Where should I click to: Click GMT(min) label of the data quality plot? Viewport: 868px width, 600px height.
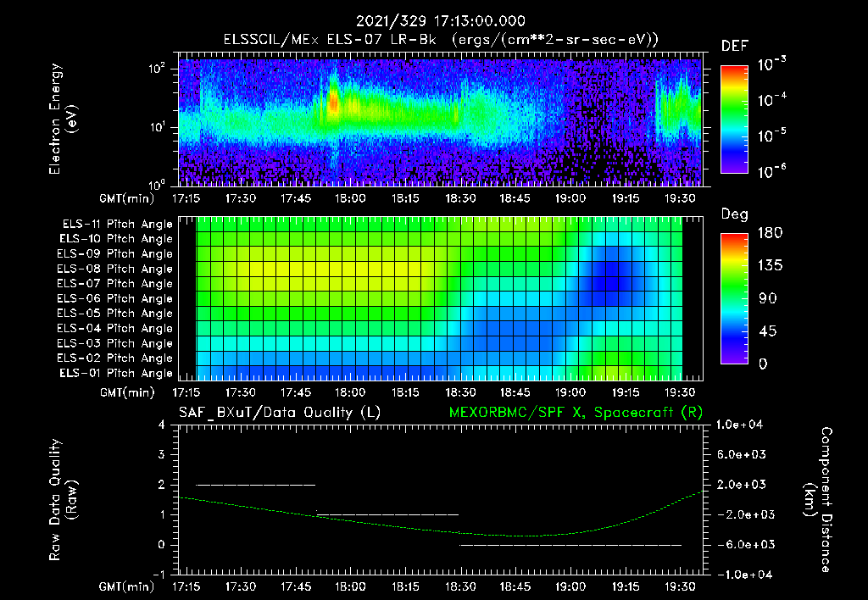pos(127,586)
